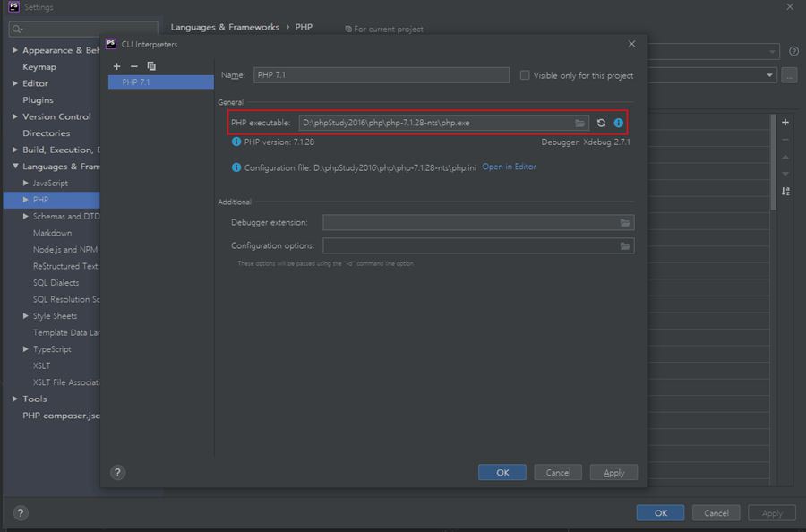Expand the Version Control settings node

point(15,116)
